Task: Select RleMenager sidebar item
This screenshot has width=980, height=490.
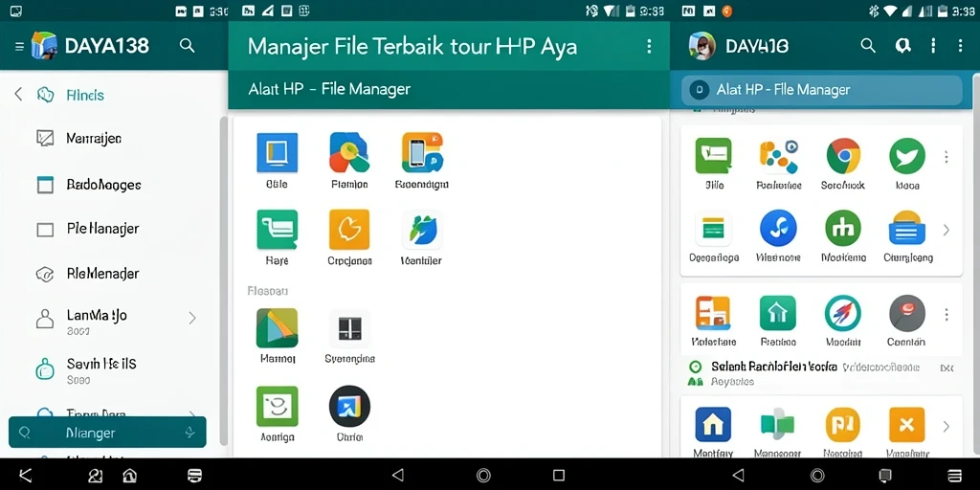Action: click(87, 274)
